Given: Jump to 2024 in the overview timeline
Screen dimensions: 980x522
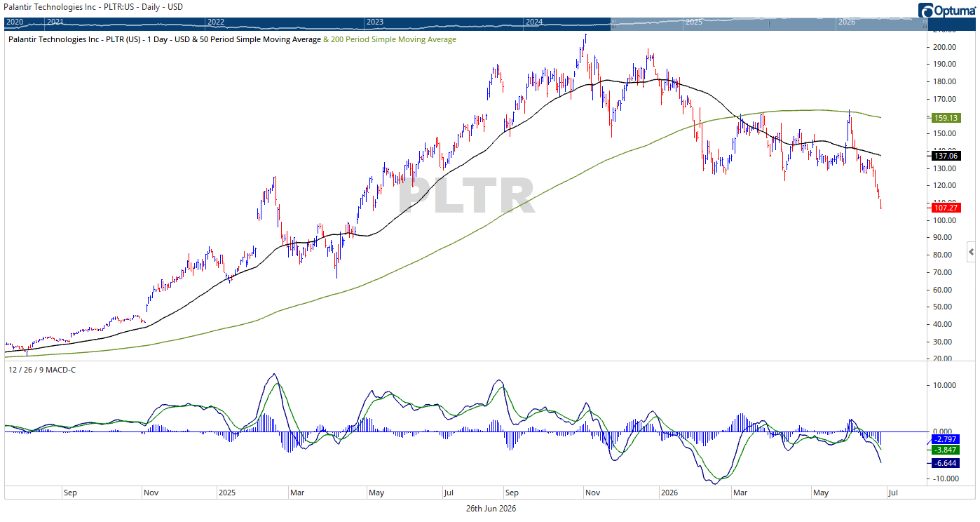Looking at the screenshot, I should pyautogui.click(x=534, y=22).
